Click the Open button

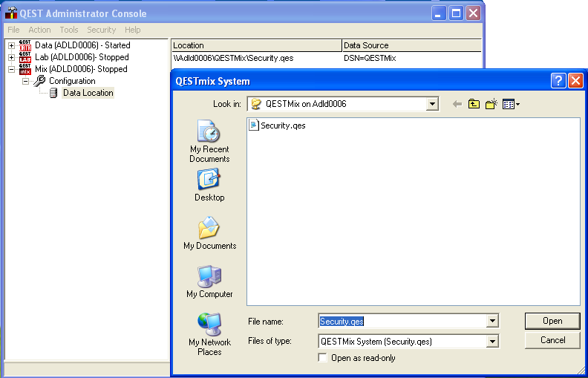(552, 321)
